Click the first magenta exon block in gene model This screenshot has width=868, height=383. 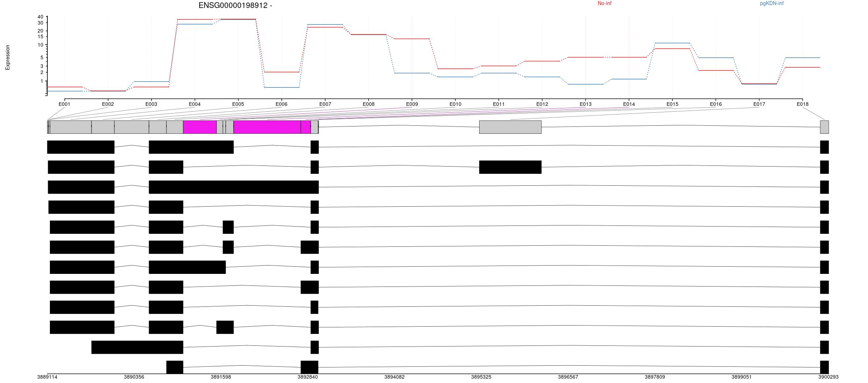coord(200,127)
